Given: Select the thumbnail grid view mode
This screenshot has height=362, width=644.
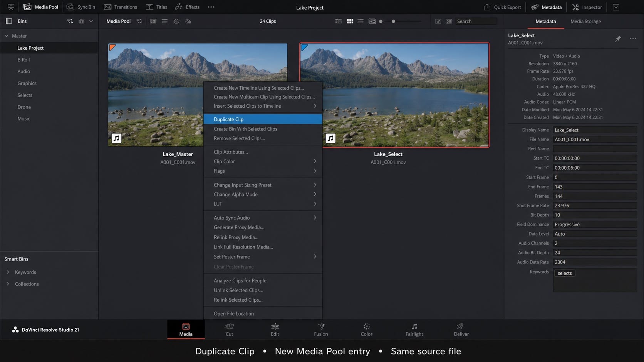Looking at the screenshot, I should 350,21.
